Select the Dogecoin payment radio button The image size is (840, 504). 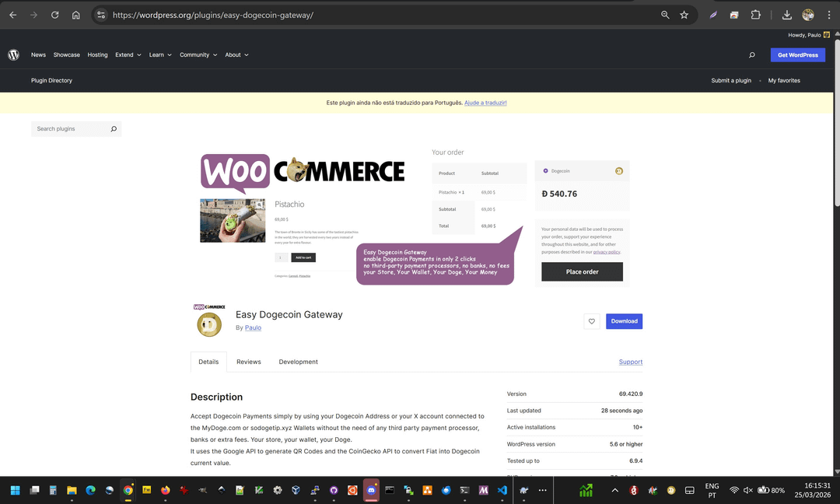(x=546, y=171)
